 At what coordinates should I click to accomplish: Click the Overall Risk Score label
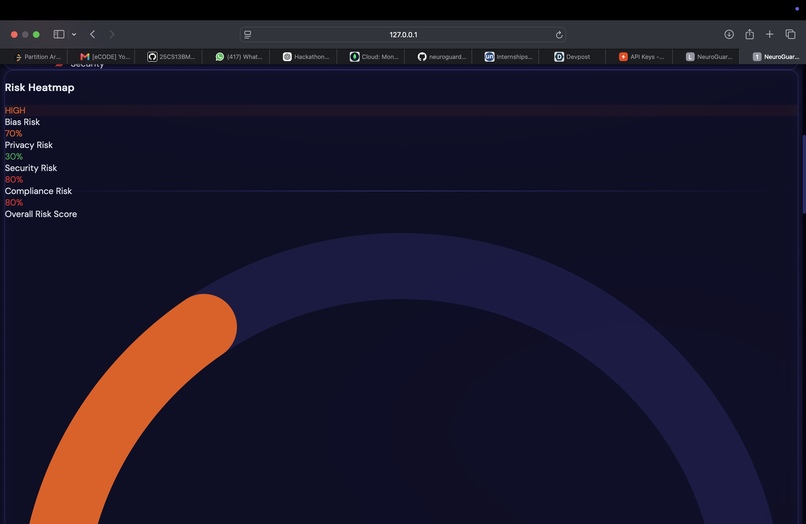click(x=41, y=214)
